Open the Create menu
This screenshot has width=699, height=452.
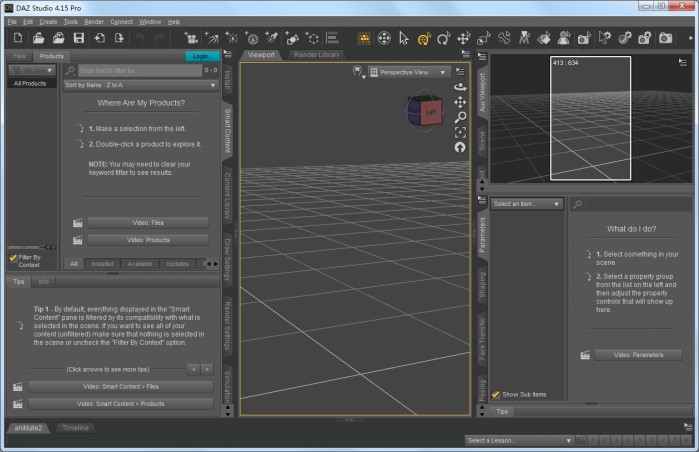pos(48,22)
